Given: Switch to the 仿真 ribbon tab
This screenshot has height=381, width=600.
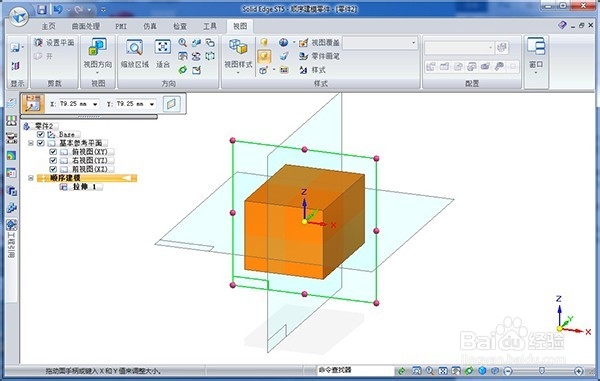Looking at the screenshot, I should 150,26.
